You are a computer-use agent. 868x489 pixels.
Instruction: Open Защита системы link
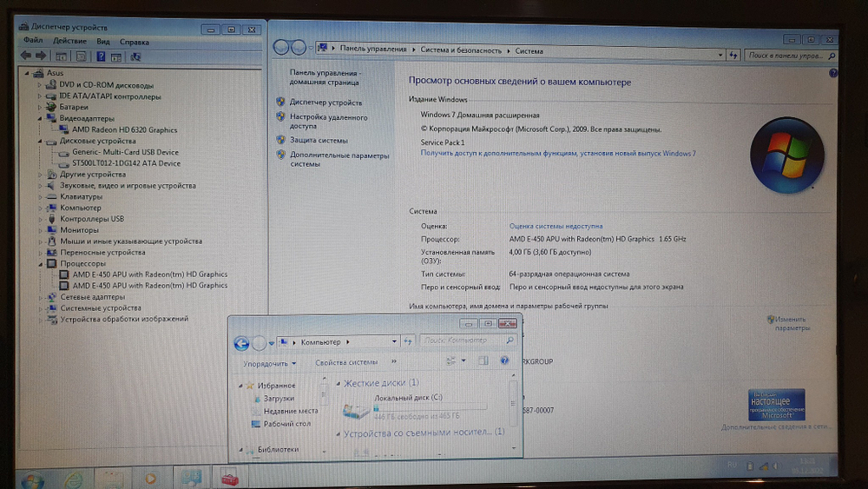click(319, 141)
